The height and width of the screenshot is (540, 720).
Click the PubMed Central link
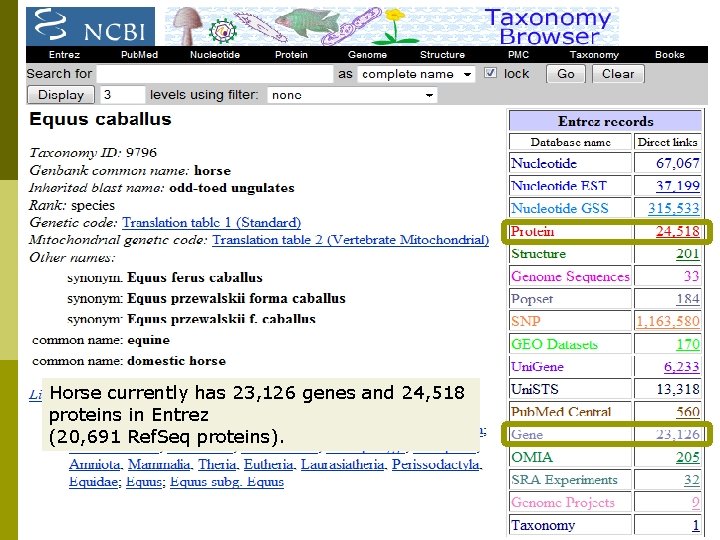561,412
